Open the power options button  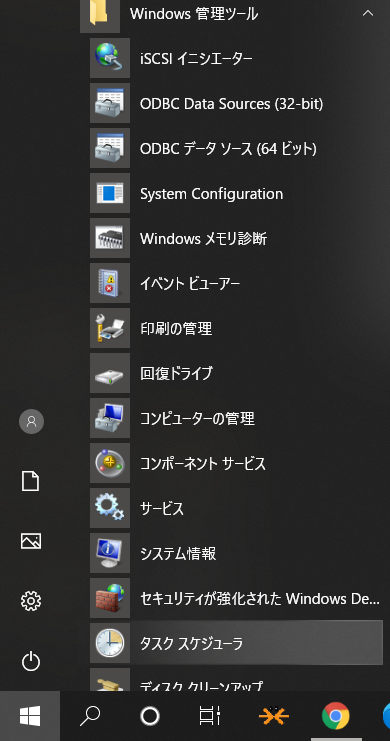pyautogui.click(x=31, y=661)
